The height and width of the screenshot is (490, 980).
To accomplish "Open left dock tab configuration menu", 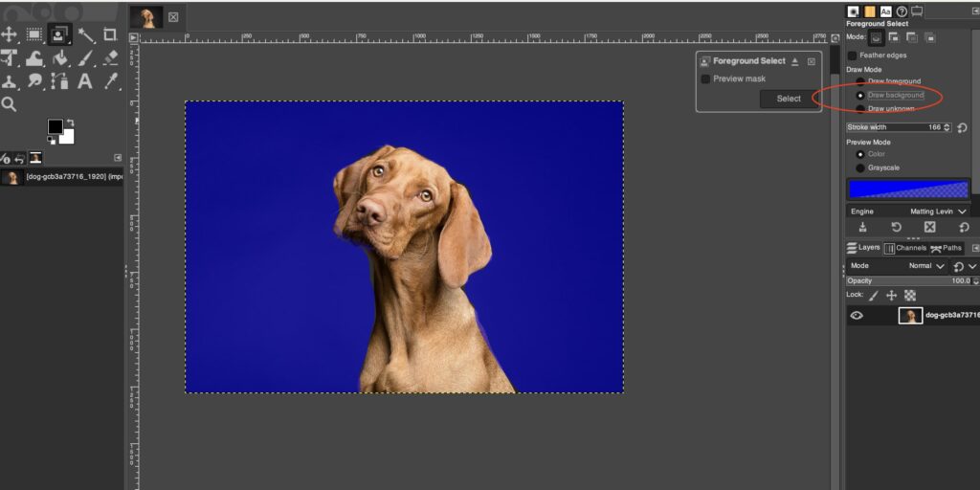I will click(x=118, y=158).
